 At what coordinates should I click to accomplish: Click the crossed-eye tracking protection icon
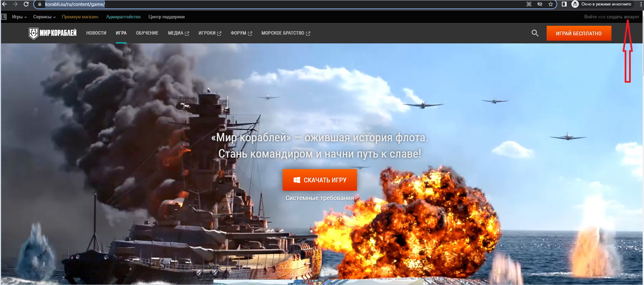[540, 4]
